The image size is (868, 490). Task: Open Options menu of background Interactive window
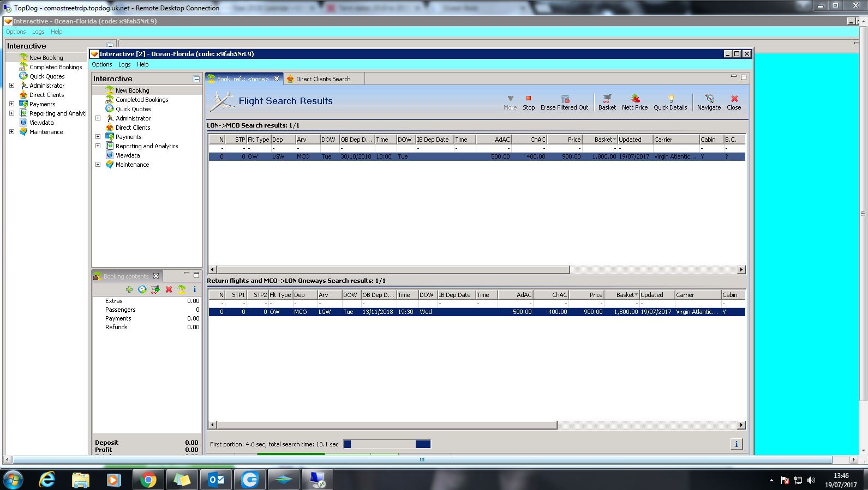(x=16, y=32)
